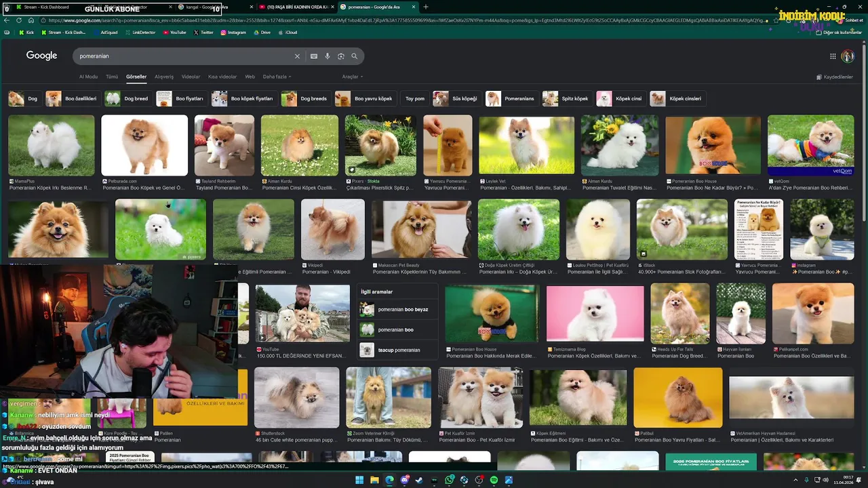The width and height of the screenshot is (868, 488).
Task: Open AdSquad bookmark in bookmarks bar
Action: point(105,32)
